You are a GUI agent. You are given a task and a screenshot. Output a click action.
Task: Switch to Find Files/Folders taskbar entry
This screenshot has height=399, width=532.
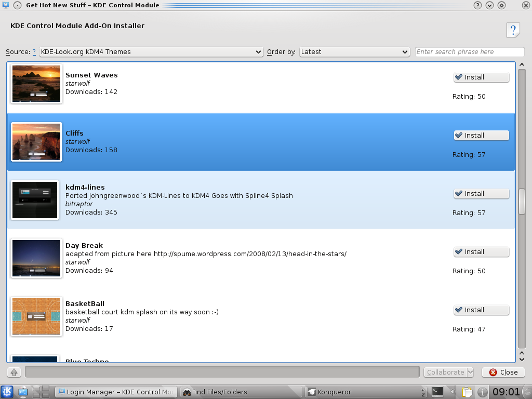pos(241,392)
